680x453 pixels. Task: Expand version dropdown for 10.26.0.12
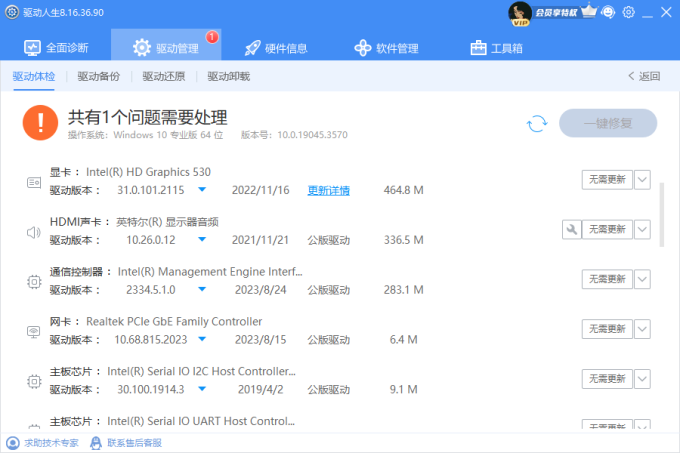202,240
